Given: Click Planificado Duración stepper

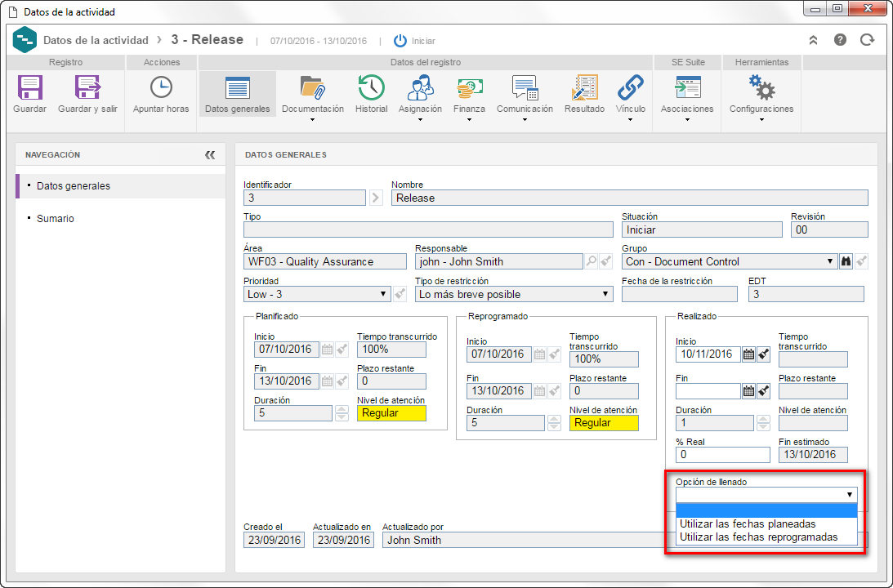Looking at the screenshot, I should [x=342, y=412].
